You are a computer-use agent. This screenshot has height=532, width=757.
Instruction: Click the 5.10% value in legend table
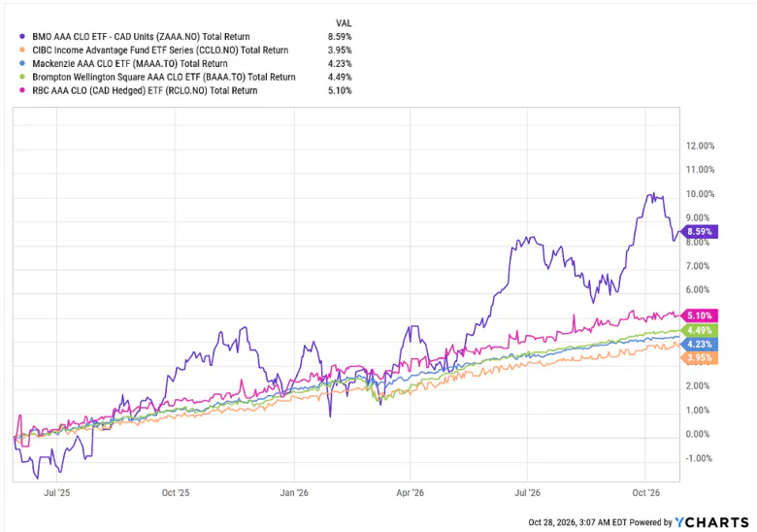pos(340,90)
